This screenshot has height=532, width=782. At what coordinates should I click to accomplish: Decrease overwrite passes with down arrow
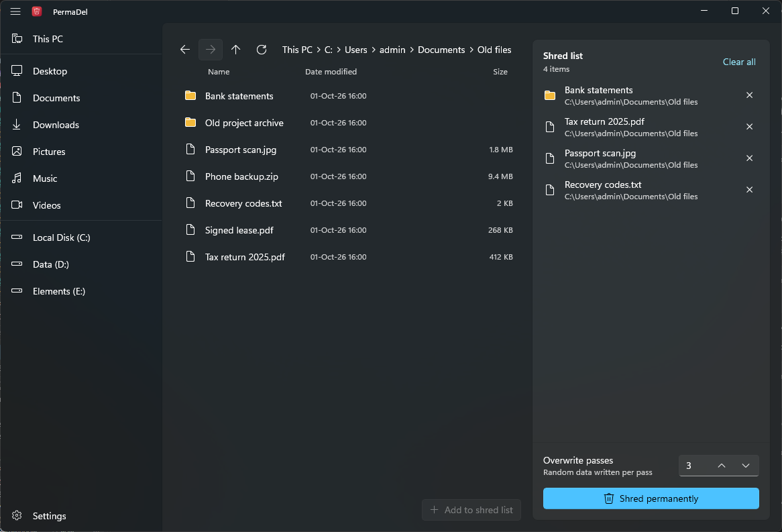[746, 466]
